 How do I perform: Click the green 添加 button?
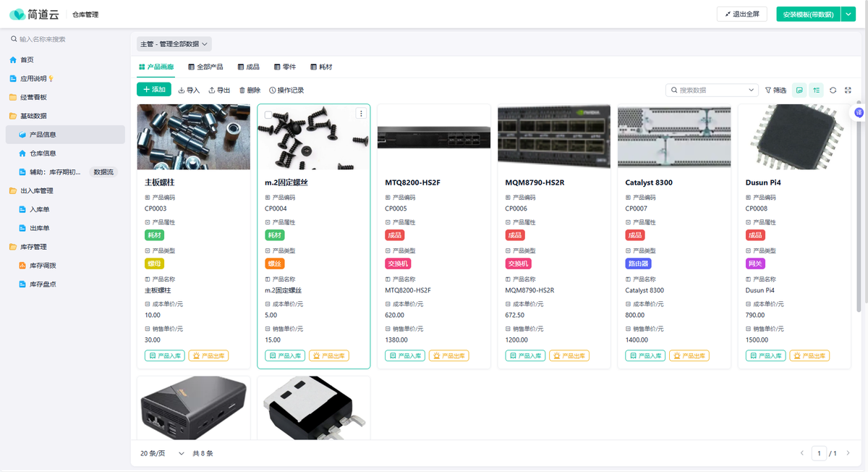pos(154,90)
